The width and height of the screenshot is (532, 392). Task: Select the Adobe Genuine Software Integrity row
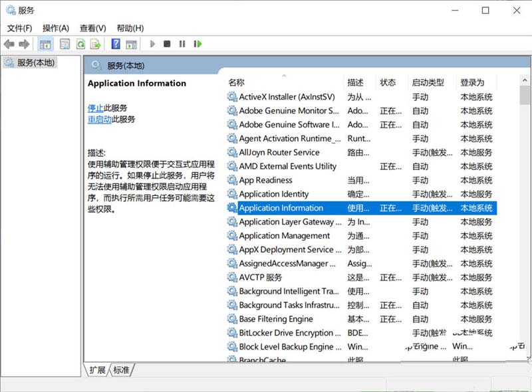(x=362, y=125)
